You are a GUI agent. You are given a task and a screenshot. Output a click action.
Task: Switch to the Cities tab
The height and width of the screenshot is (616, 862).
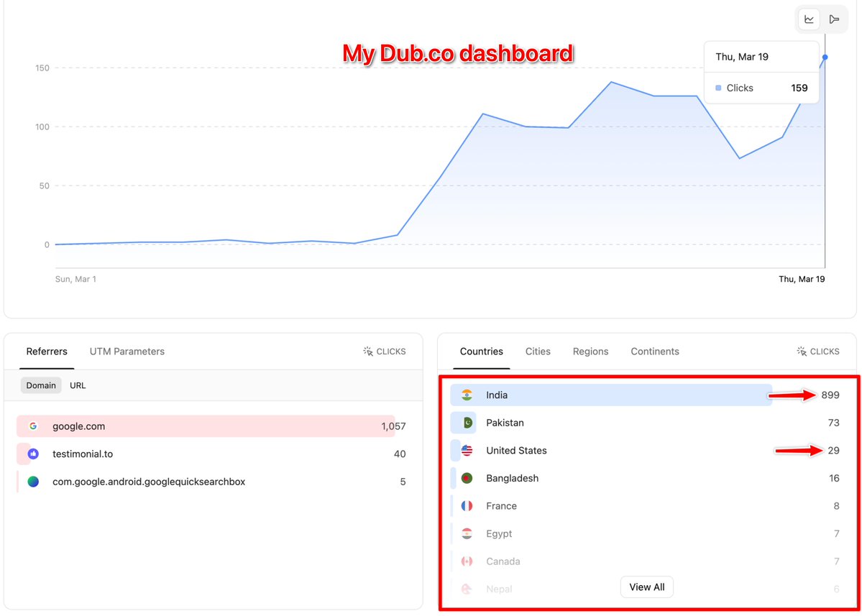pyautogui.click(x=538, y=351)
